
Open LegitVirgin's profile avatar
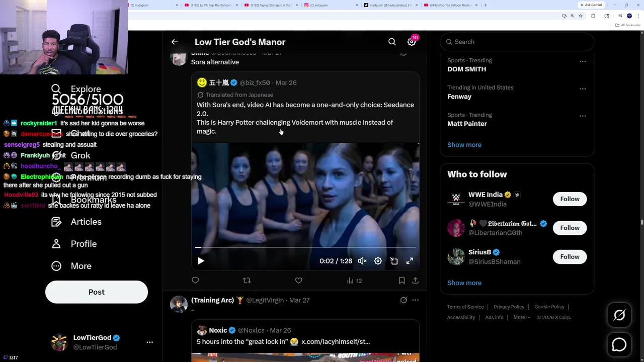[179, 304]
